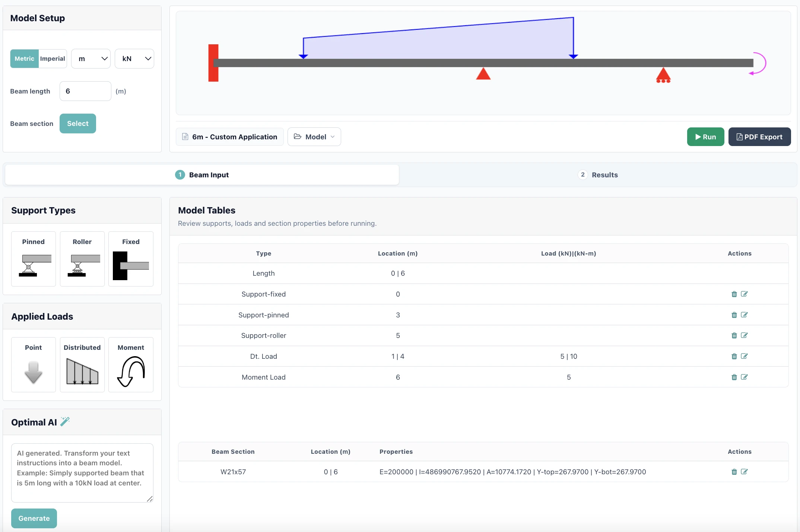The image size is (800, 532).
Task: Delete the Support-fixed row
Action: coord(734,294)
